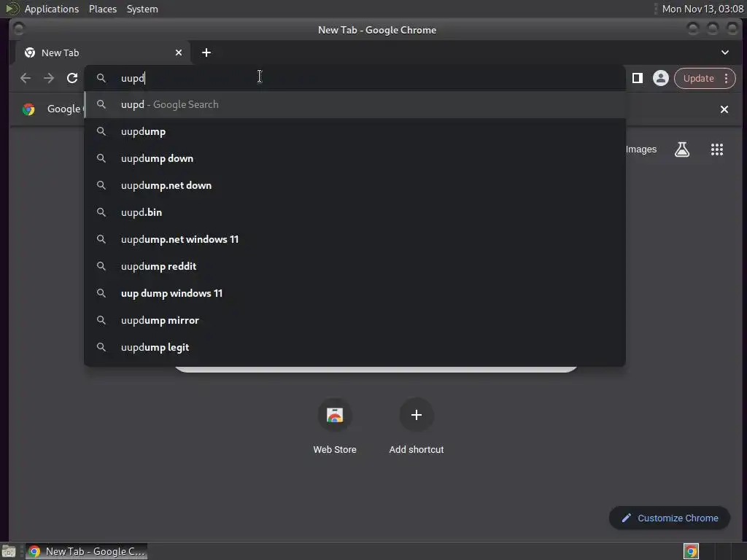The height and width of the screenshot is (560, 747).
Task: Select the "uupdump reddit" suggestion
Action: pyautogui.click(x=355, y=267)
